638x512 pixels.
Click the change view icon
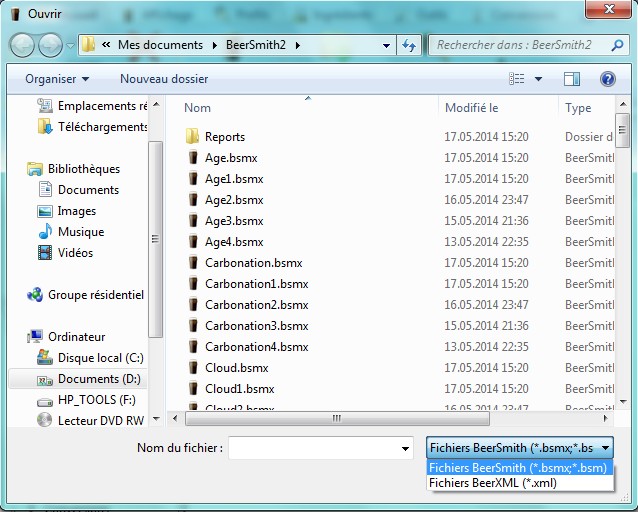[517, 78]
